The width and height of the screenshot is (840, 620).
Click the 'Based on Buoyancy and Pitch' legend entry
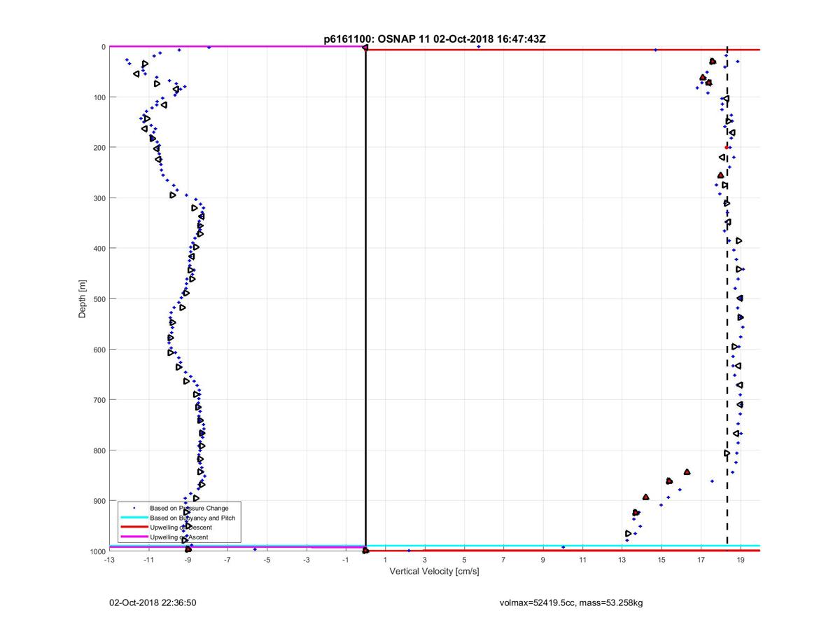pos(192,518)
